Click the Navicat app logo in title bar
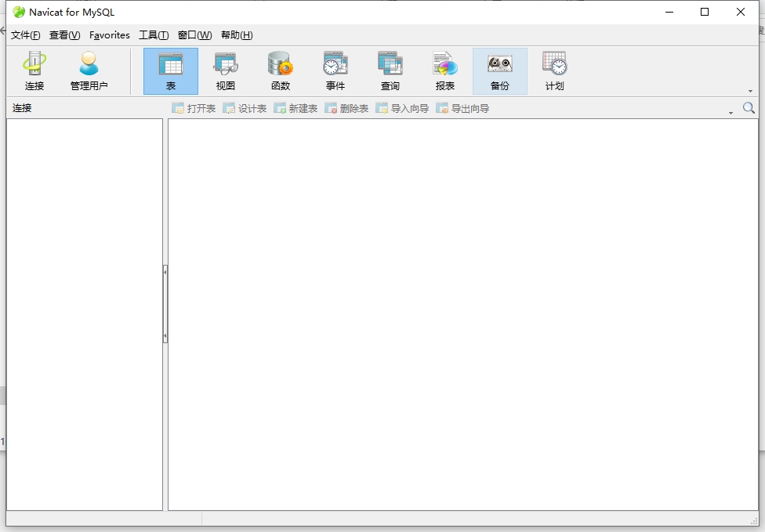Image resolution: width=765 pixels, height=532 pixels. [x=19, y=13]
